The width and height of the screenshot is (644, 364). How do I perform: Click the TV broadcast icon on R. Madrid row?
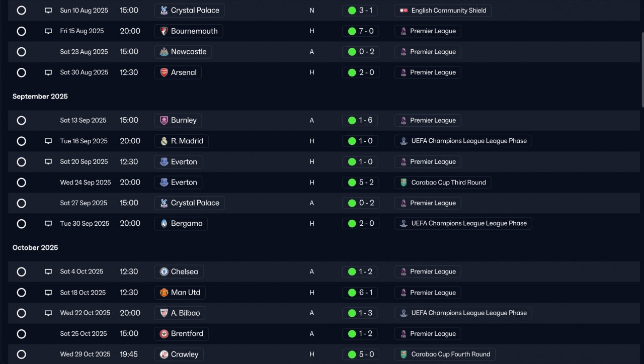(x=48, y=141)
